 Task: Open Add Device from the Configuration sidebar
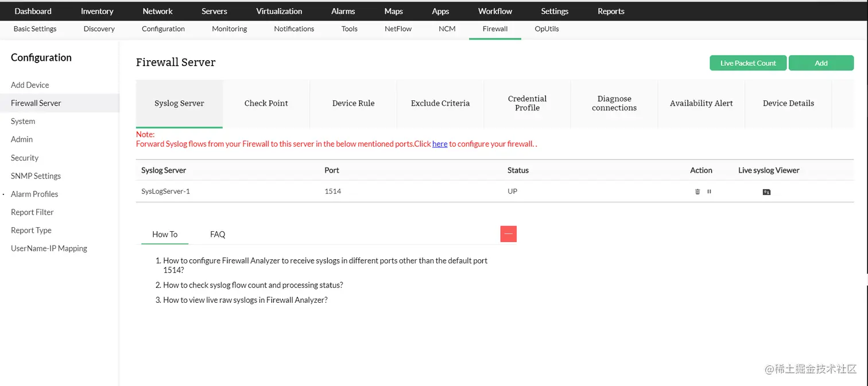(29, 84)
